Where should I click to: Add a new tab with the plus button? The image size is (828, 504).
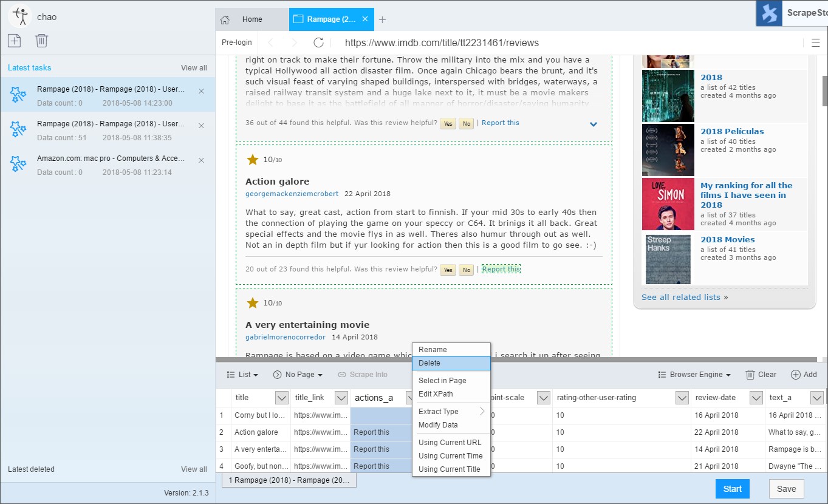pyautogui.click(x=382, y=19)
